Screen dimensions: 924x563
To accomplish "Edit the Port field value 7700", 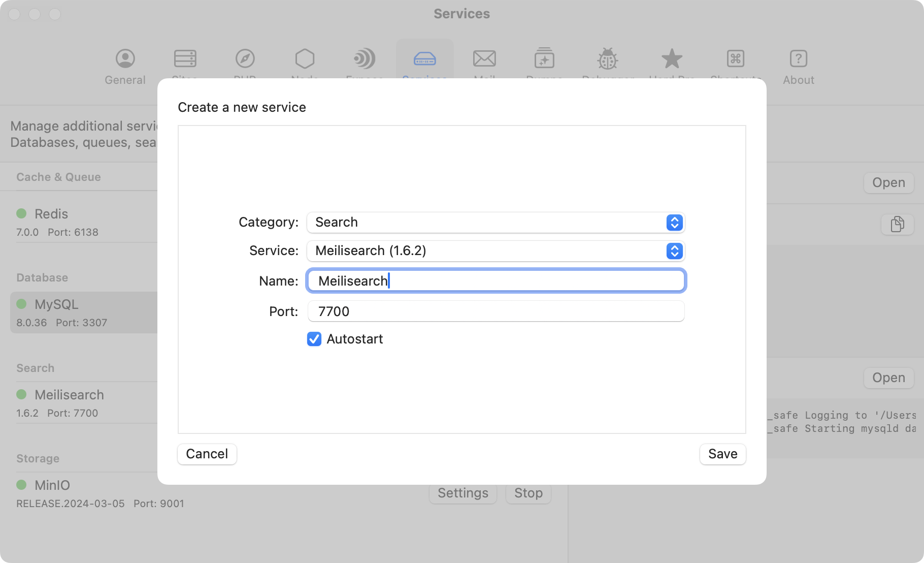I will (x=496, y=311).
